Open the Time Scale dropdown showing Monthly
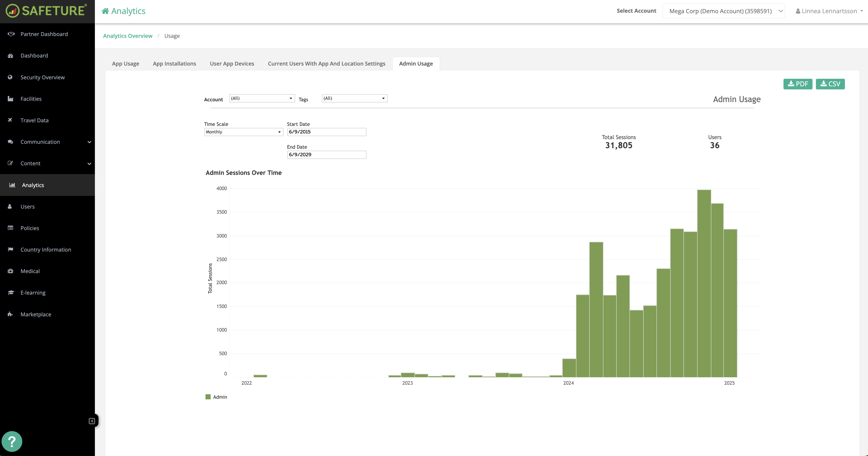 (243, 132)
